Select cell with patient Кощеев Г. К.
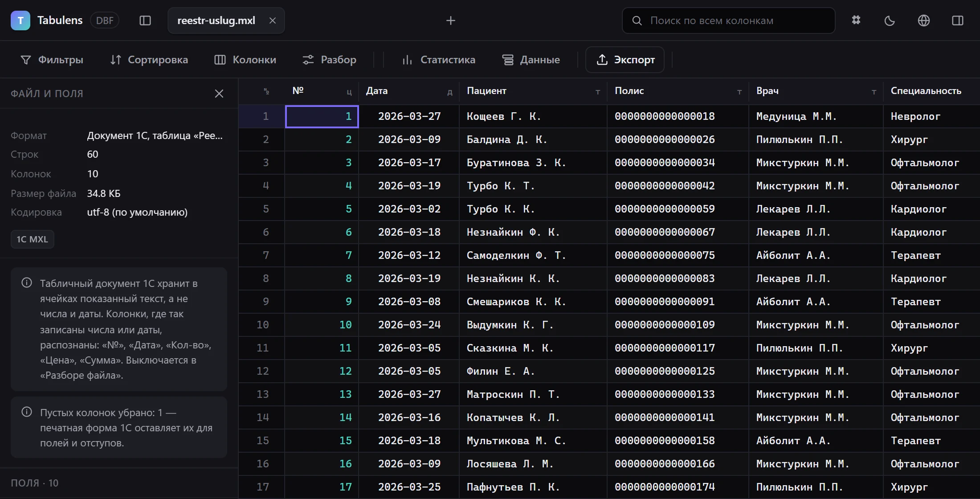The height and width of the screenshot is (499, 980). tap(533, 116)
